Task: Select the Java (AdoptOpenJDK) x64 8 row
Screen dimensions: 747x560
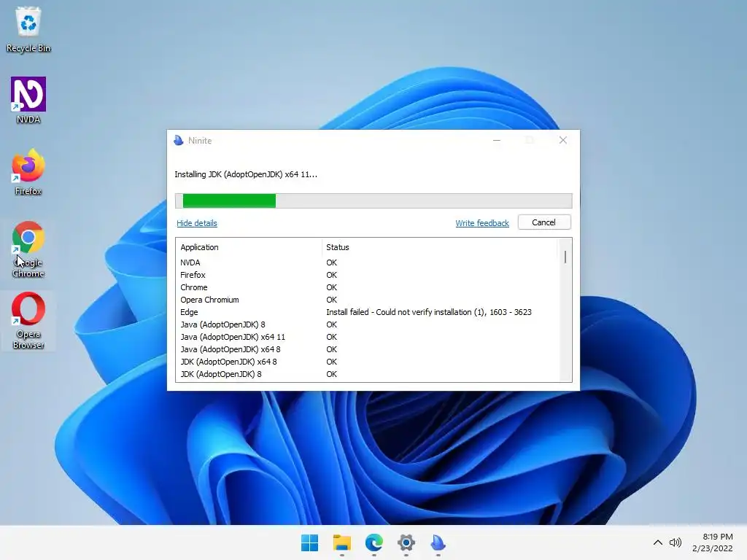Action: tap(367, 349)
